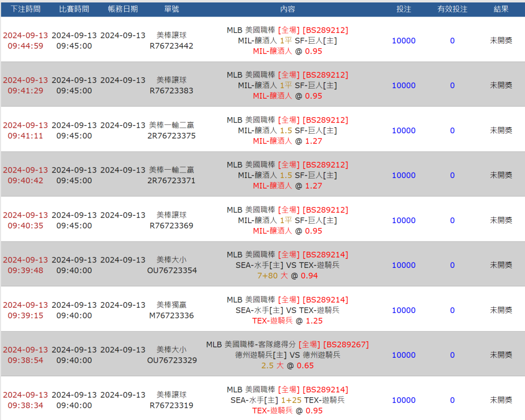Click 10000 stake in R76723442 row
The width and height of the screenshot is (525, 420).
[403, 41]
